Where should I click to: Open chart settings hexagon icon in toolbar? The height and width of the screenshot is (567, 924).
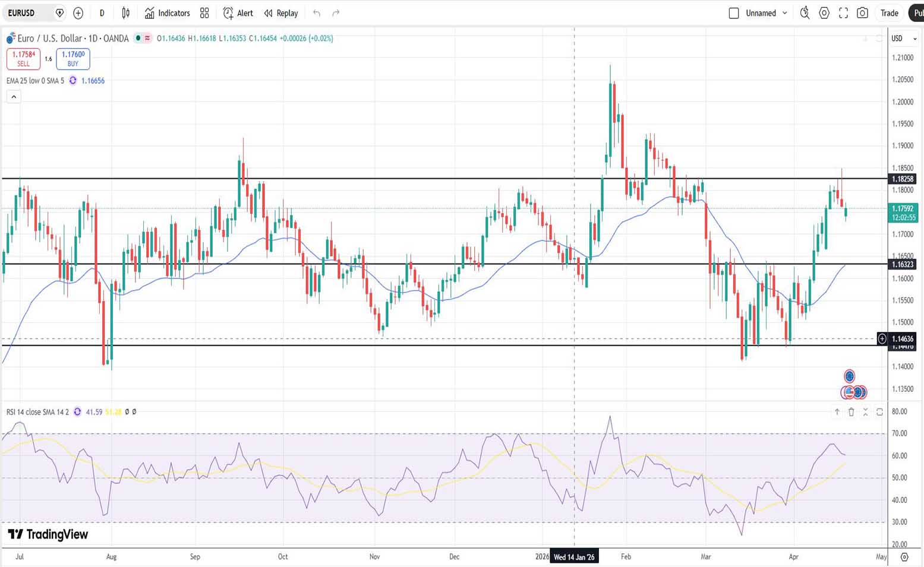pyautogui.click(x=824, y=13)
